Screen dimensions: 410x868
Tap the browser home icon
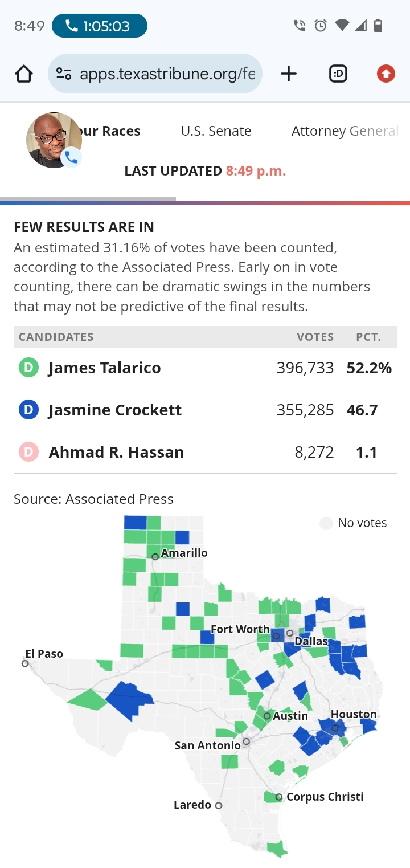point(24,74)
